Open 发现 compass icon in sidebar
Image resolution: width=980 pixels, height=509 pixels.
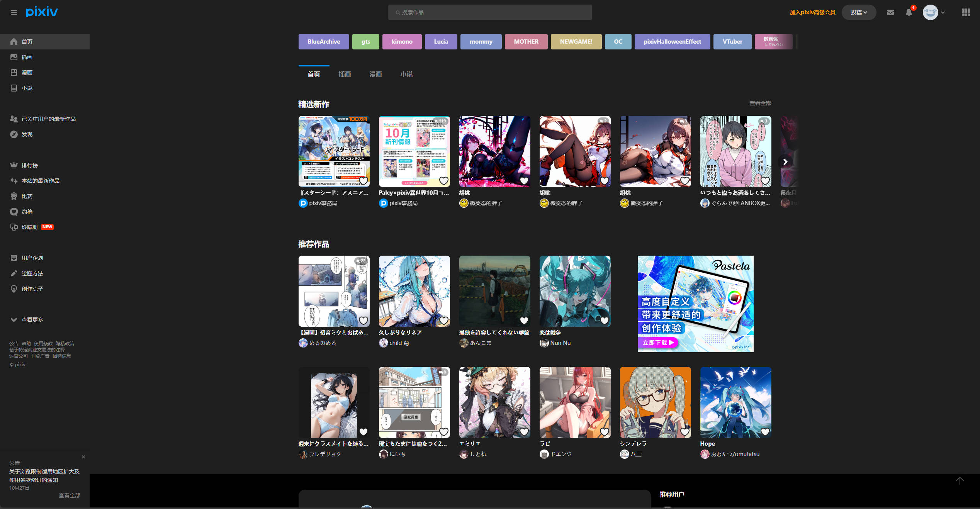point(14,134)
